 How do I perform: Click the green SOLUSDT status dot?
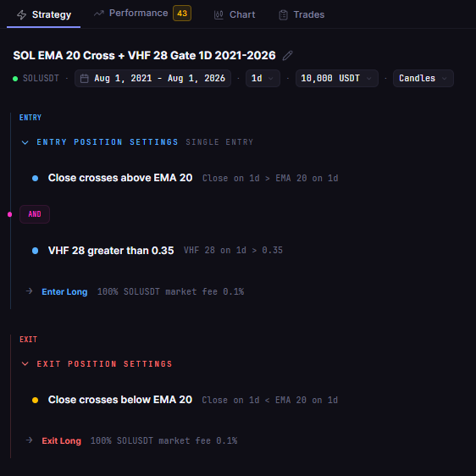[x=15, y=79]
